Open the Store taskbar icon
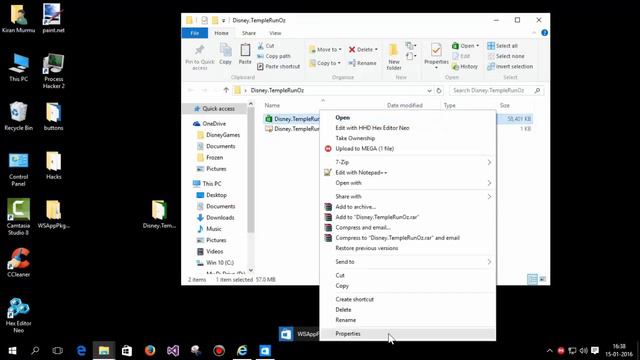The image size is (640, 360). 127,351
